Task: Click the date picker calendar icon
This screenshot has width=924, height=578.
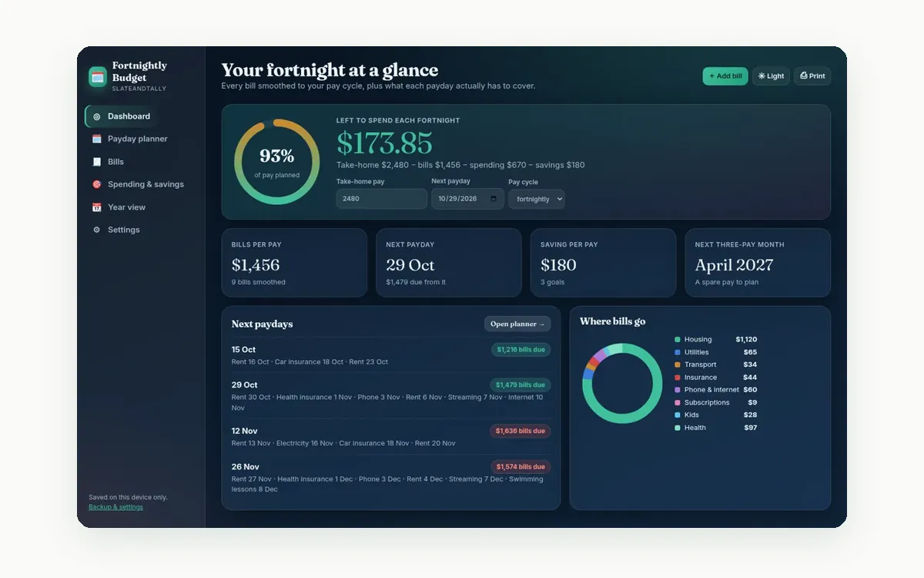Action: 494,199
